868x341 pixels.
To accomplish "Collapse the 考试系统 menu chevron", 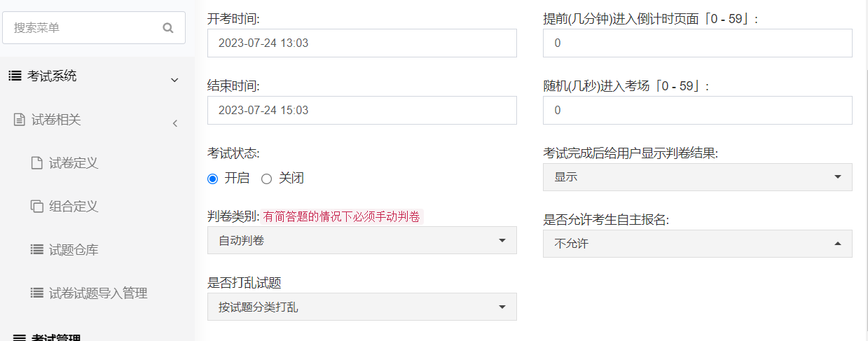I will point(174,80).
